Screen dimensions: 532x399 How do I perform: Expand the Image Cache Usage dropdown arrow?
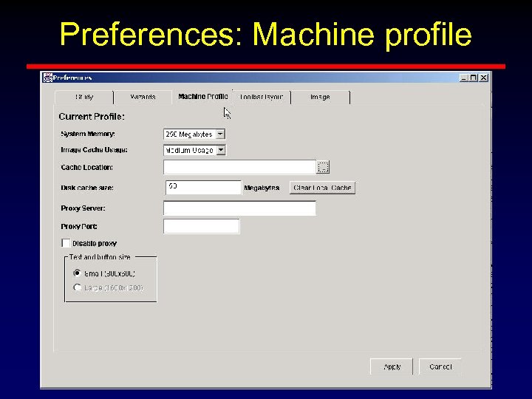[x=221, y=150]
